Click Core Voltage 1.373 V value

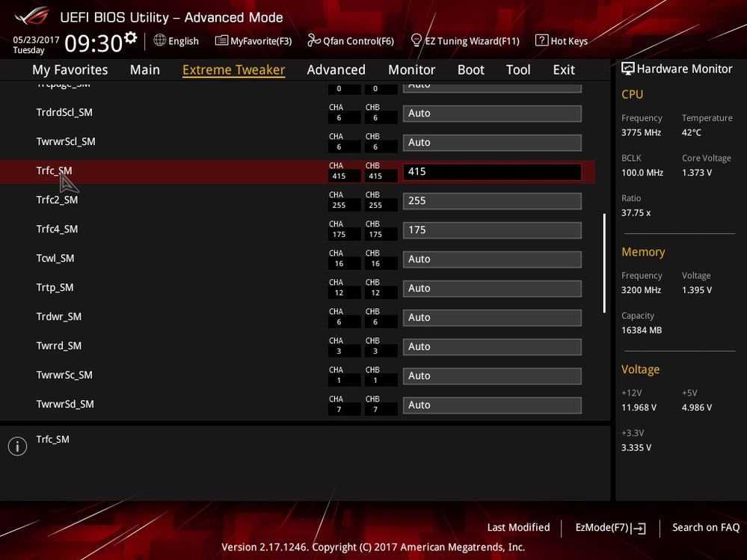[696, 173]
